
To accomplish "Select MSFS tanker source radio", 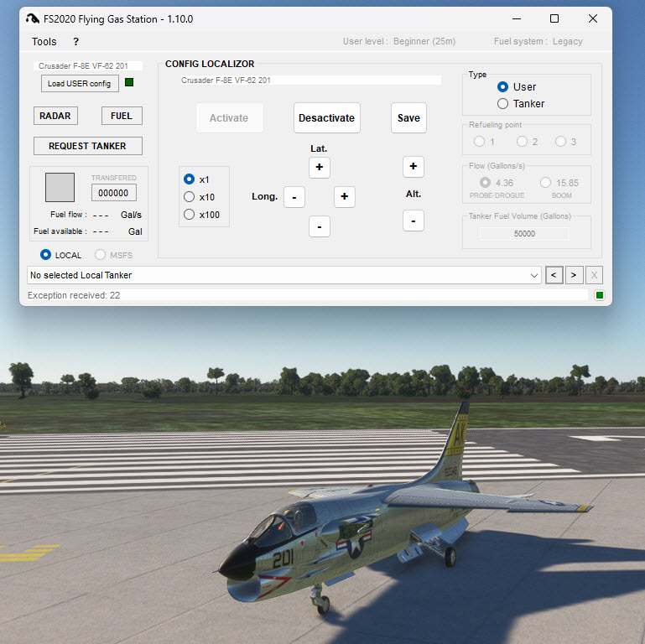I will click(100, 255).
